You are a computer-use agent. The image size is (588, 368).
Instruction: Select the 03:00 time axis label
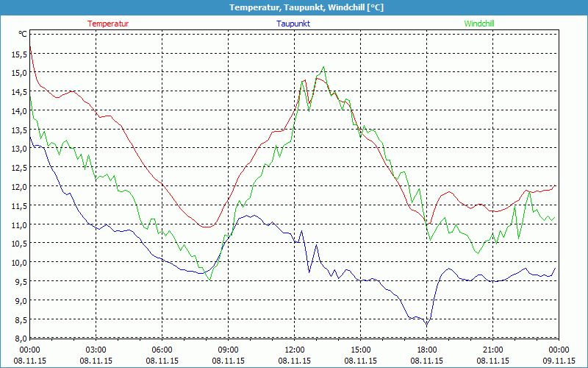point(96,350)
